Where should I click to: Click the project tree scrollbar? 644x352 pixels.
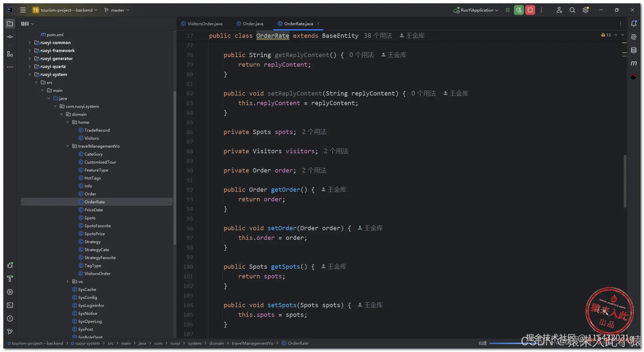pyautogui.click(x=175, y=168)
